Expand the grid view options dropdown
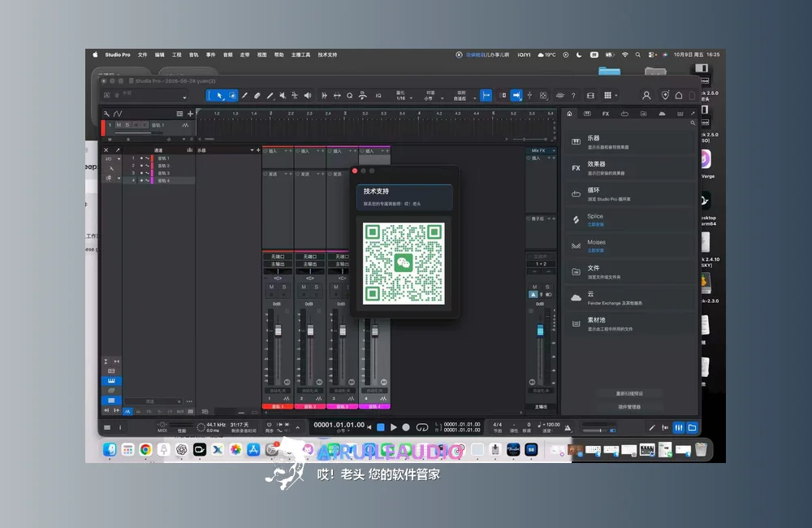The width and height of the screenshot is (812, 528). point(616,95)
